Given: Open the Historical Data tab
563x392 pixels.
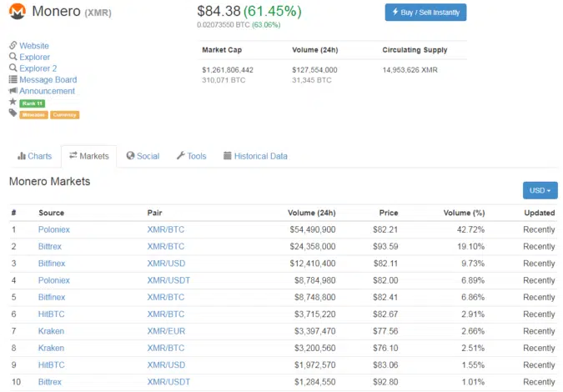Looking at the screenshot, I should 256,156.
